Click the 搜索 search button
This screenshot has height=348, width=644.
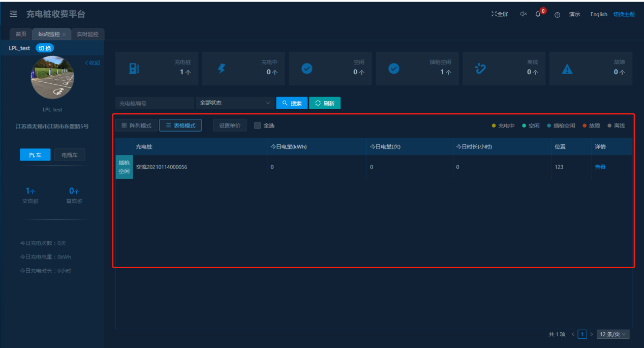click(x=292, y=103)
